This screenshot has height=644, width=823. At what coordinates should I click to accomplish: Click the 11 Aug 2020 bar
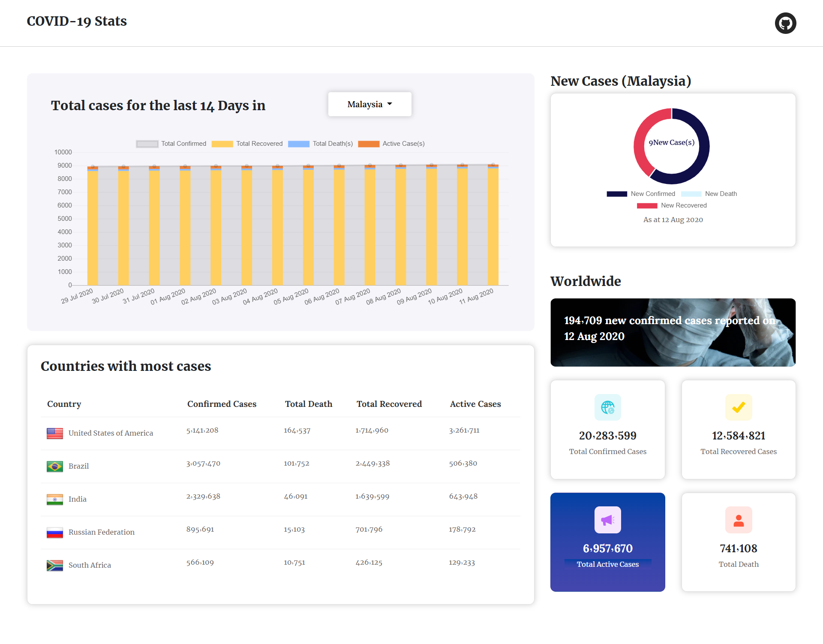493,226
